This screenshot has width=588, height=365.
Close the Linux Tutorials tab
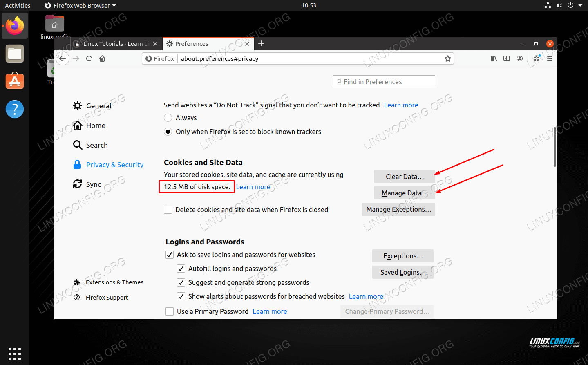coord(155,44)
